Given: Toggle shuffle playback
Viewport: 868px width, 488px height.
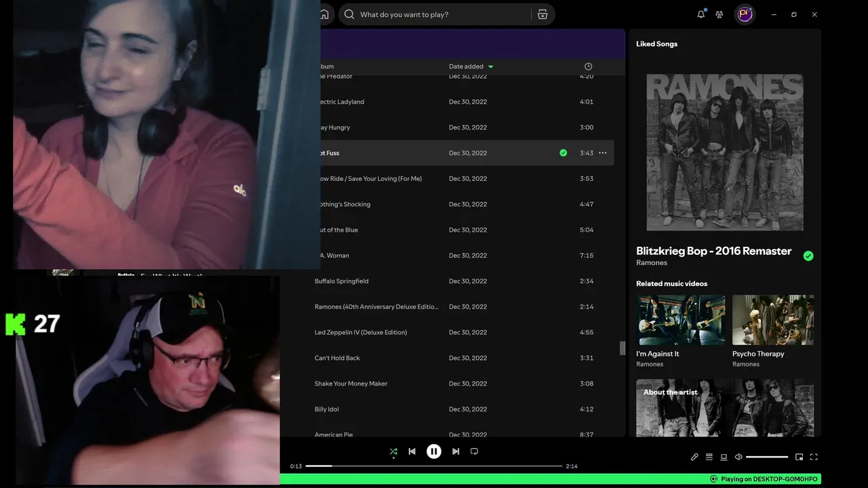Looking at the screenshot, I should click(393, 451).
